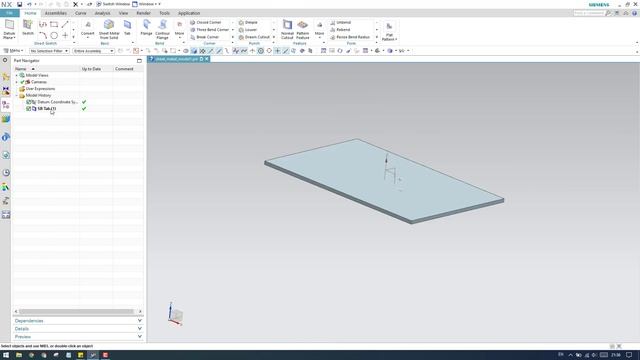Switch to the Assemblies ribbon tab
This screenshot has width=640, height=360.
(56, 13)
